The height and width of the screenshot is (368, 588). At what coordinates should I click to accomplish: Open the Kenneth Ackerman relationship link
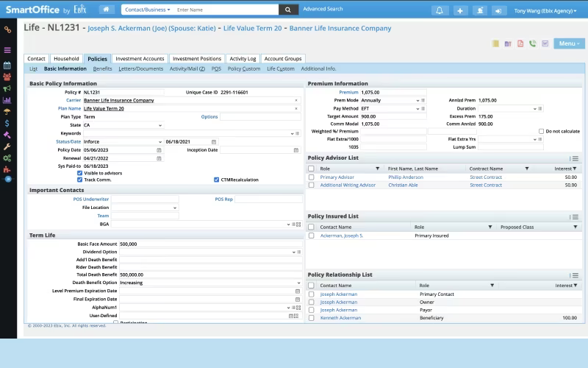pyautogui.click(x=340, y=318)
